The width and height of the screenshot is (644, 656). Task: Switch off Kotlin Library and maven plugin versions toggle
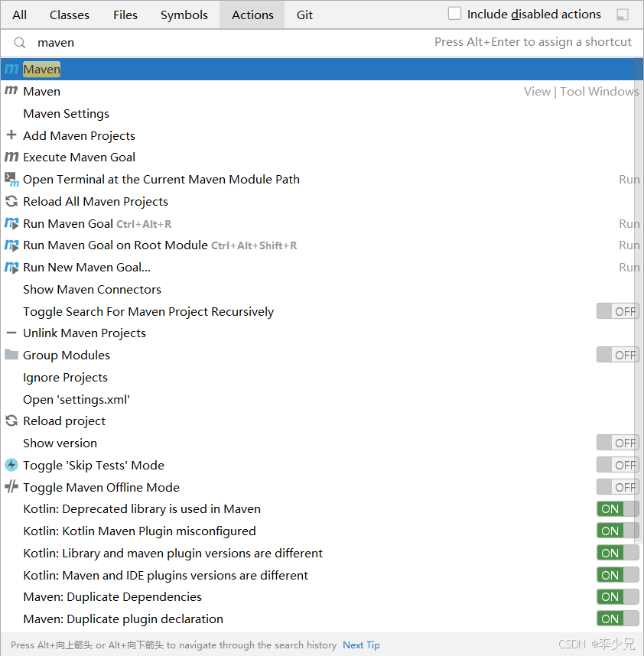618,553
